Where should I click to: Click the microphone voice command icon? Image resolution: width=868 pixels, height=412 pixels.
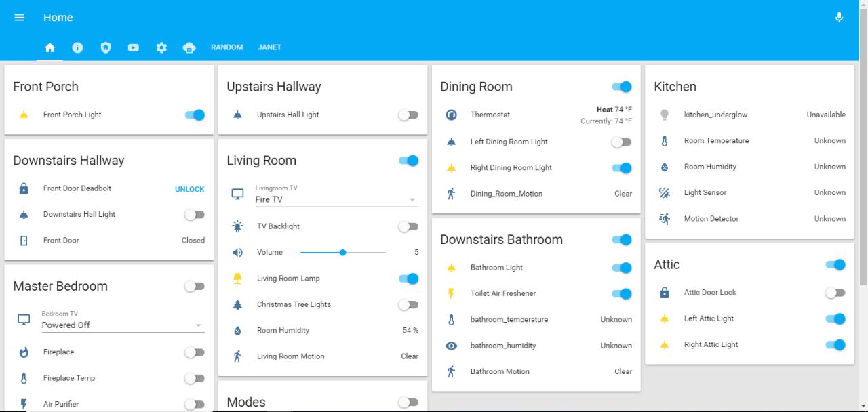pyautogui.click(x=839, y=18)
